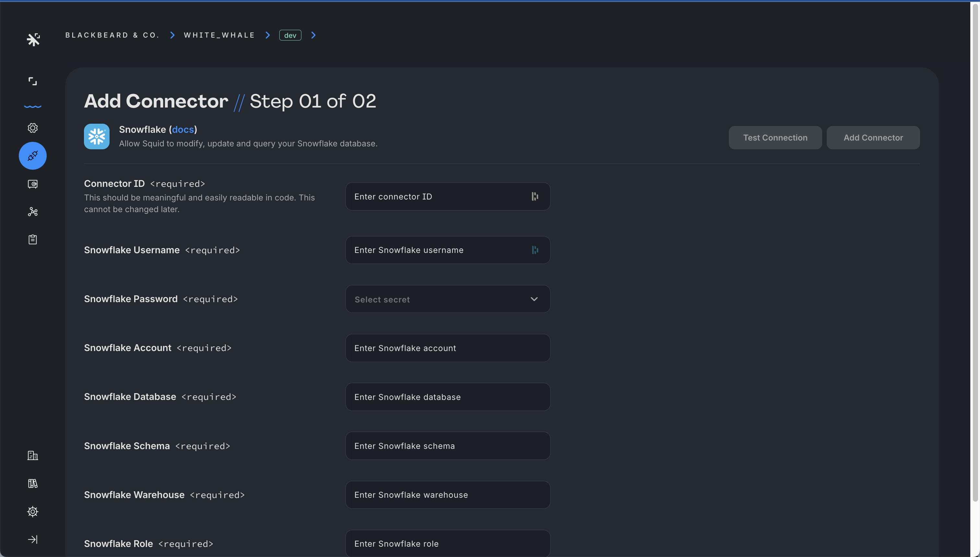The width and height of the screenshot is (980, 557).
Task: Select the Connectors plug icon
Action: [32, 156]
